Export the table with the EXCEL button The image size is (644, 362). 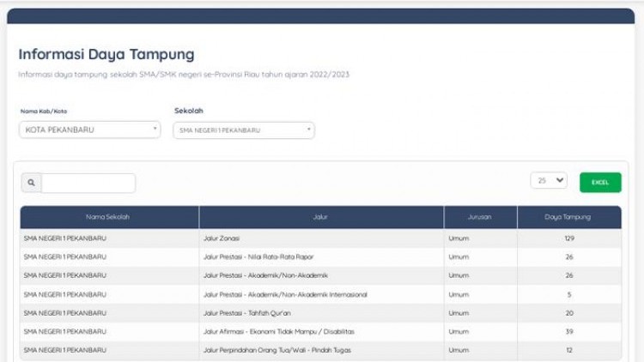[600, 182]
